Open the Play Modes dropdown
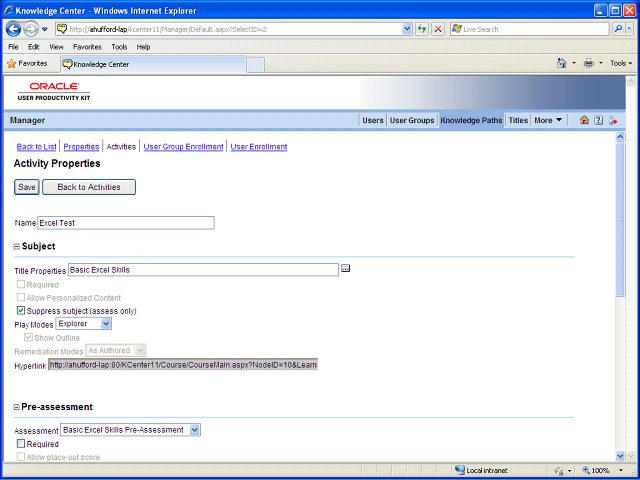 83,324
